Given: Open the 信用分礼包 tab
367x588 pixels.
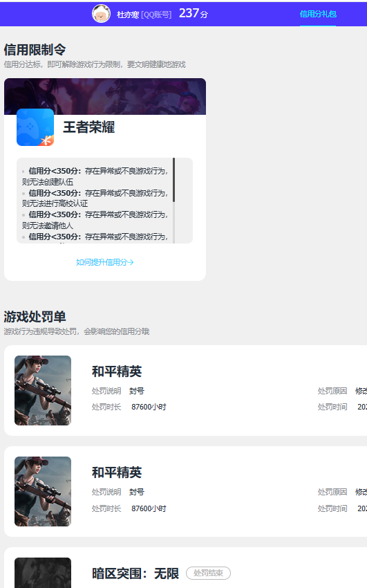Looking at the screenshot, I should pyautogui.click(x=318, y=15).
